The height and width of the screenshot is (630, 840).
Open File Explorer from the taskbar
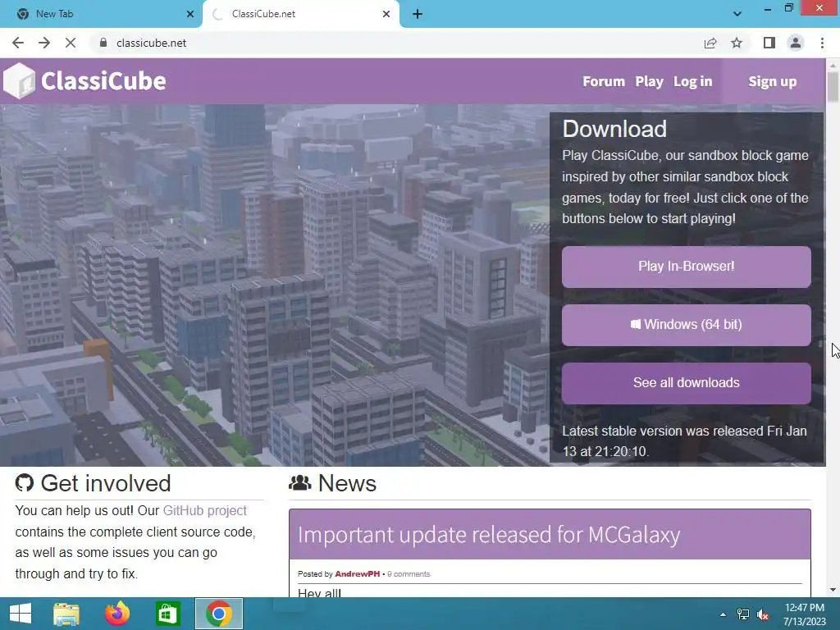click(x=66, y=614)
